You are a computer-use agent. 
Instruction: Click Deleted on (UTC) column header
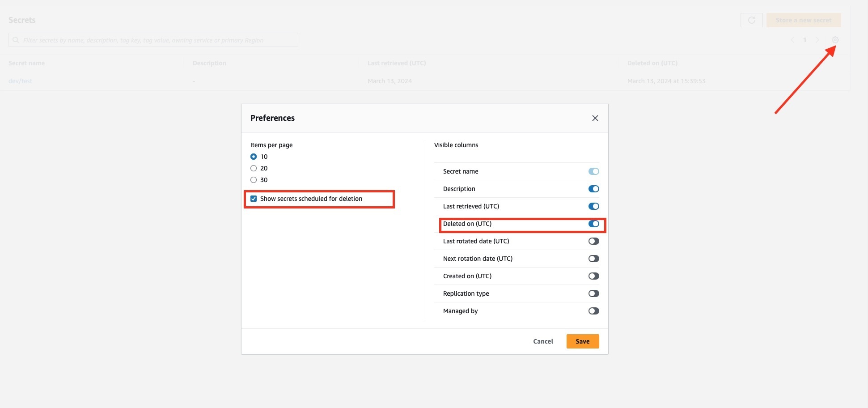click(x=652, y=63)
